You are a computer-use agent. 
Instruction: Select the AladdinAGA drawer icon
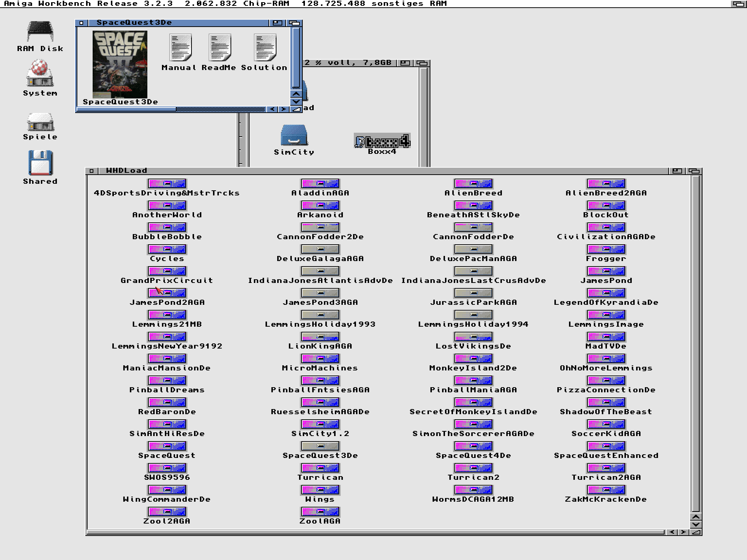(320, 183)
